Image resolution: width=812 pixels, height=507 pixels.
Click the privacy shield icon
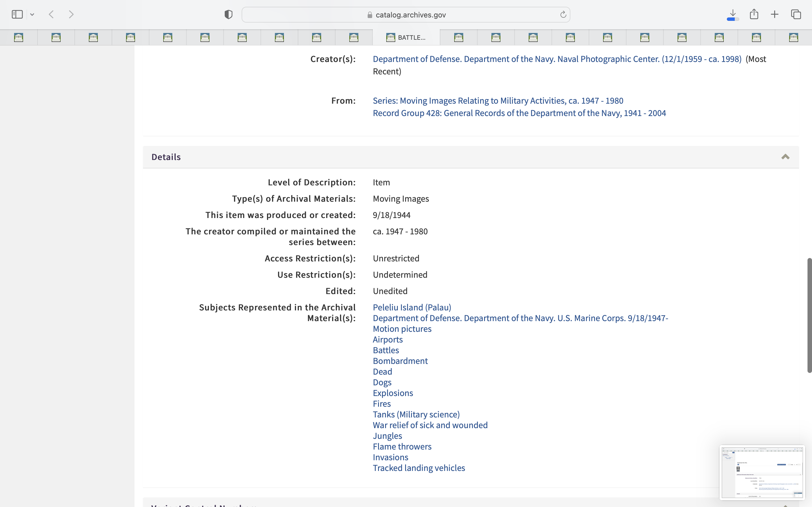228,14
